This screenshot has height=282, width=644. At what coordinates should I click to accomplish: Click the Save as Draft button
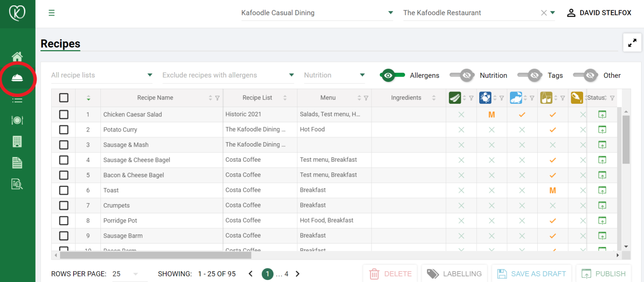coord(532,274)
